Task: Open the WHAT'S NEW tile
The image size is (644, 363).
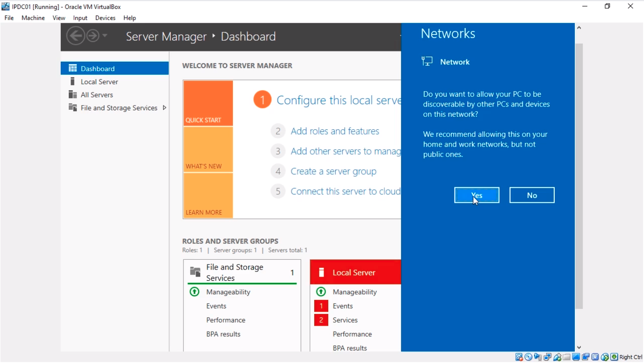Action: (x=208, y=149)
